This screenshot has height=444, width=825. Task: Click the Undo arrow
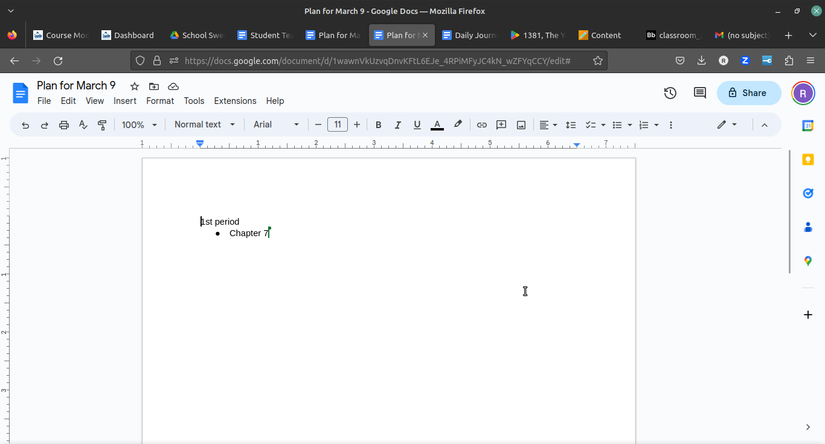[25, 125]
